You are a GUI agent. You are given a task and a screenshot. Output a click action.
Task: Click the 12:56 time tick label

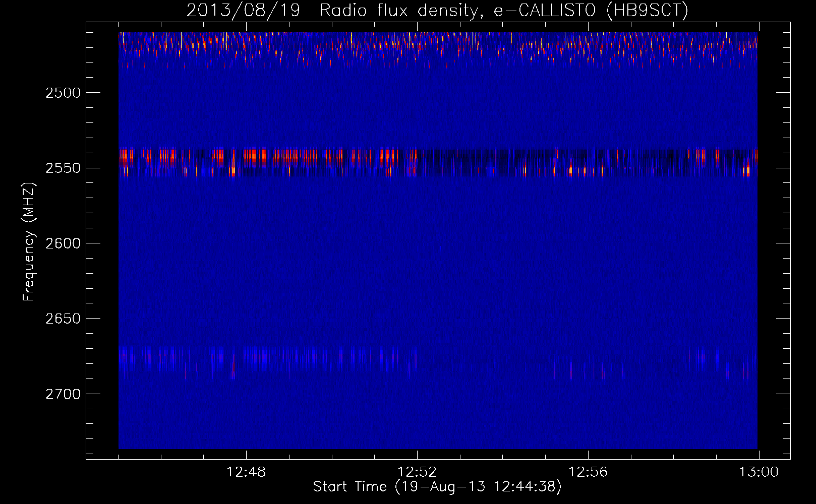(588, 472)
